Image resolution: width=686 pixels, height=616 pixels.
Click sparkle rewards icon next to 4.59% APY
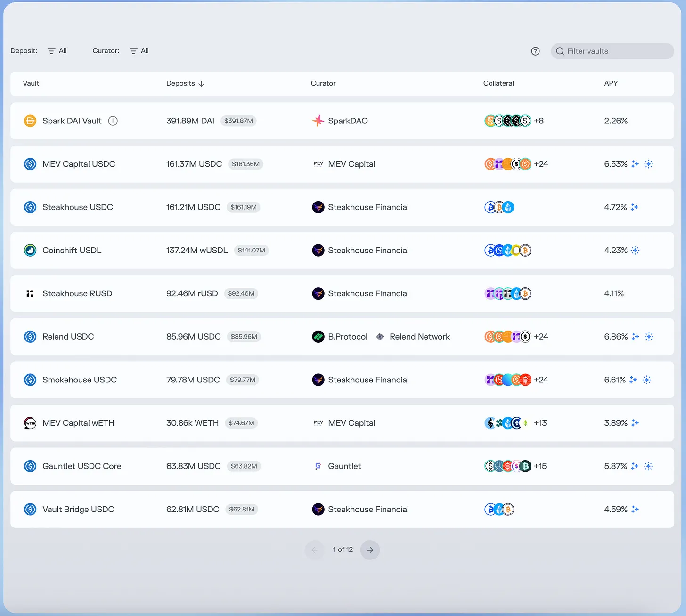[635, 510]
